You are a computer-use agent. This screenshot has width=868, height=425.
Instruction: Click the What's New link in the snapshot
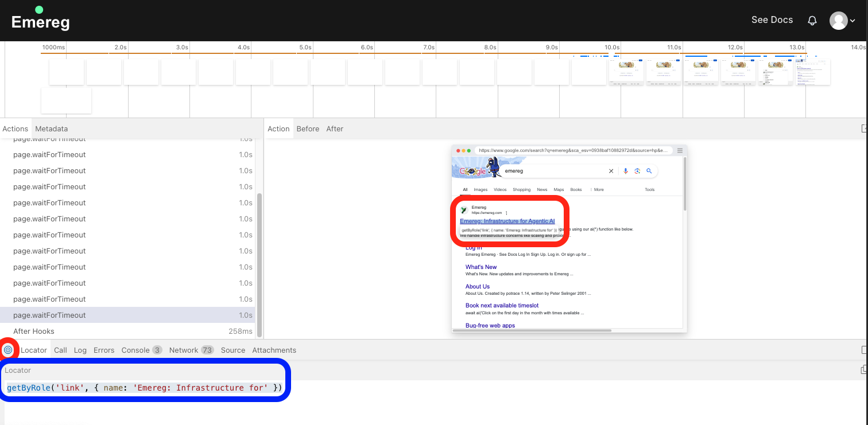tap(480, 267)
